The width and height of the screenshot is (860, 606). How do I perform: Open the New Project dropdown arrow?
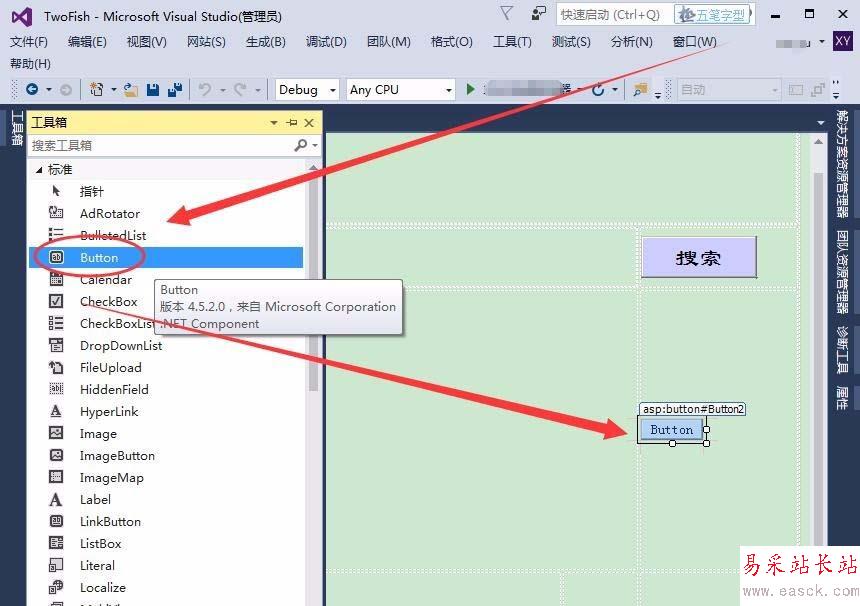coord(114,89)
